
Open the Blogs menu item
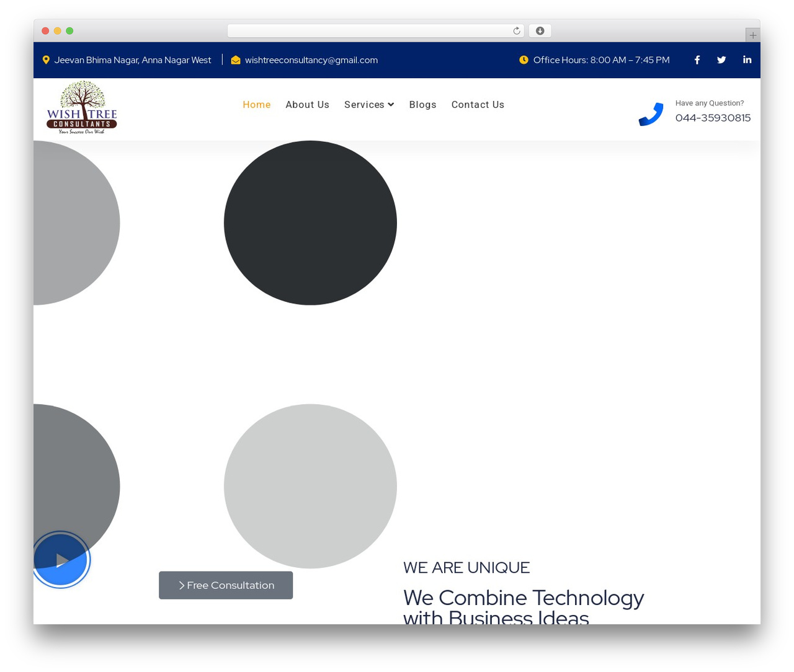coord(423,105)
